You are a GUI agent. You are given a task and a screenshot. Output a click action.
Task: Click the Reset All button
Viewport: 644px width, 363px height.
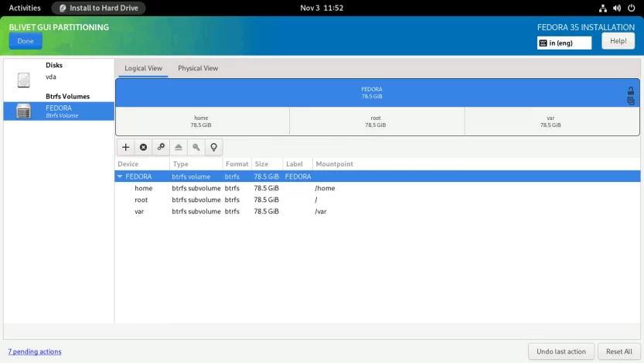pyautogui.click(x=619, y=351)
